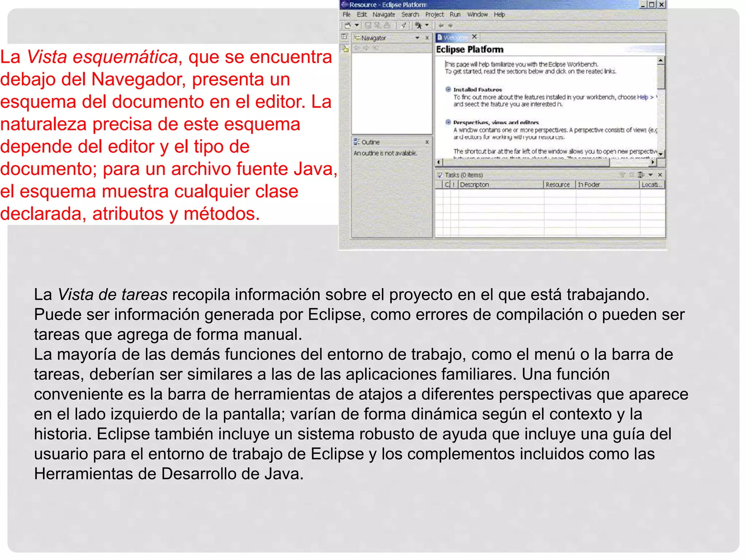The image size is (747, 560).
Task: Open the Project menu
Action: (434, 15)
